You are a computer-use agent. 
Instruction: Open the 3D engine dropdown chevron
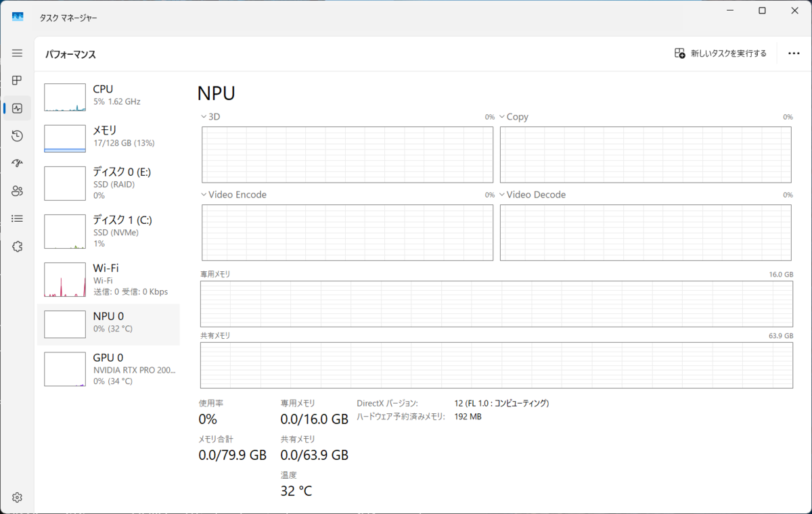tap(204, 117)
